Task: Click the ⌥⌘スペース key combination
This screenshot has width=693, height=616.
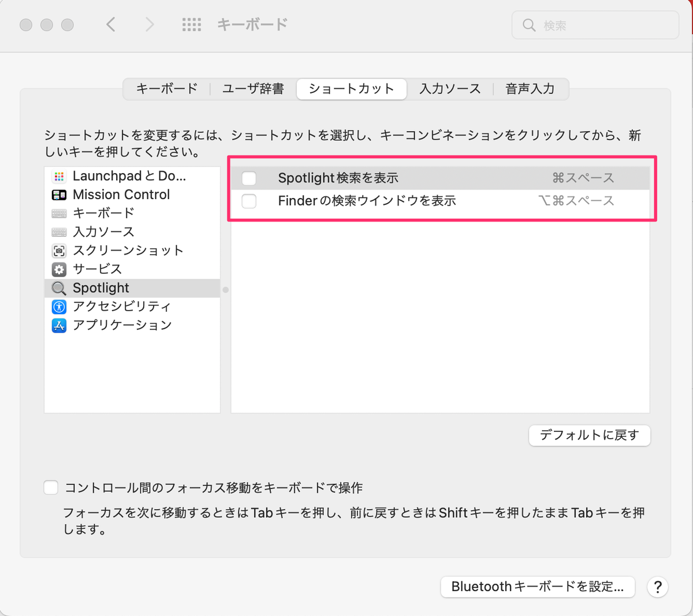Action: point(576,201)
